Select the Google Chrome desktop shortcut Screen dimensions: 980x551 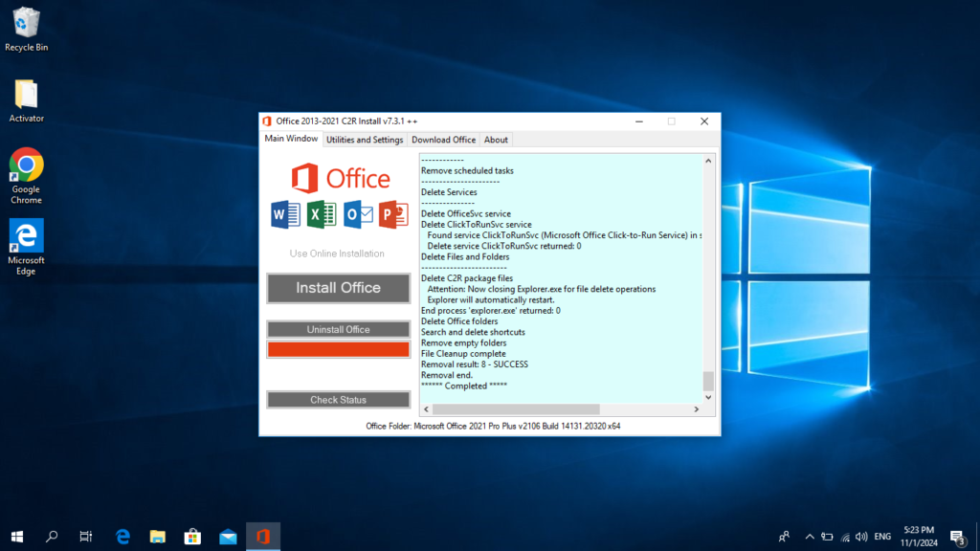(26, 176)
